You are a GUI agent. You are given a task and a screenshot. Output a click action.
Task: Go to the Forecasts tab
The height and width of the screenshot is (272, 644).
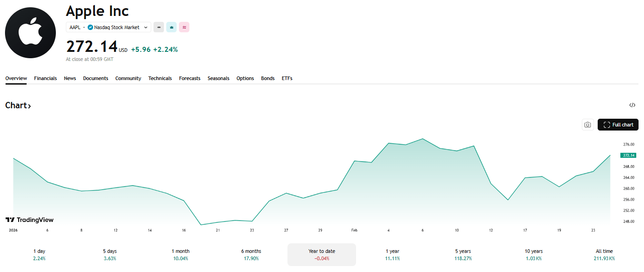(189, 78)
